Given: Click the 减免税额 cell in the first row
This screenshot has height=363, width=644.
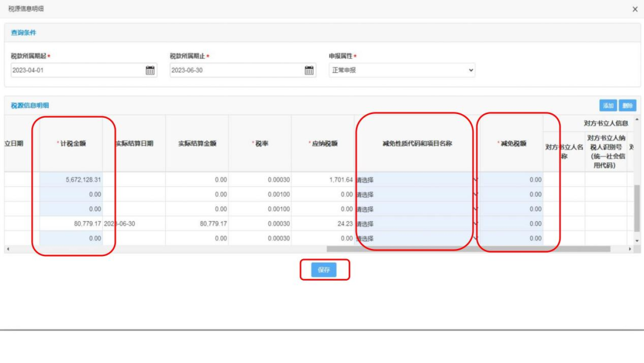Looking at the screenshot, I should pos(510,180).
